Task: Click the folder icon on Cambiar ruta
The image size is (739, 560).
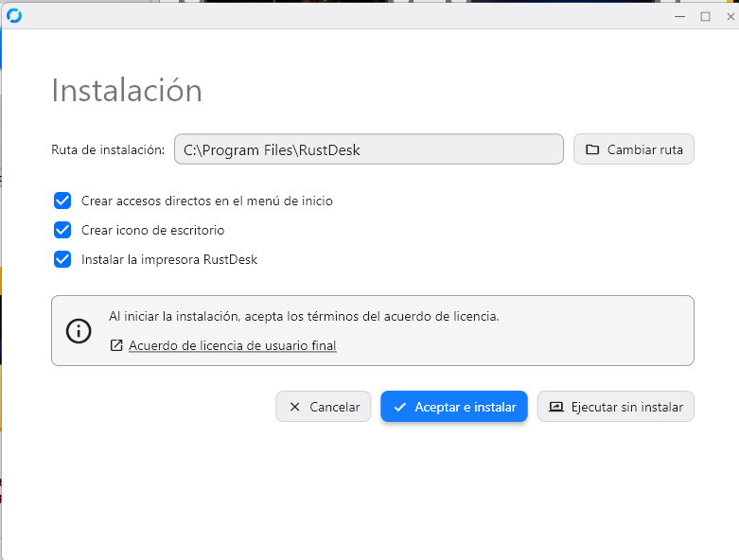Action: coord(592,149)
